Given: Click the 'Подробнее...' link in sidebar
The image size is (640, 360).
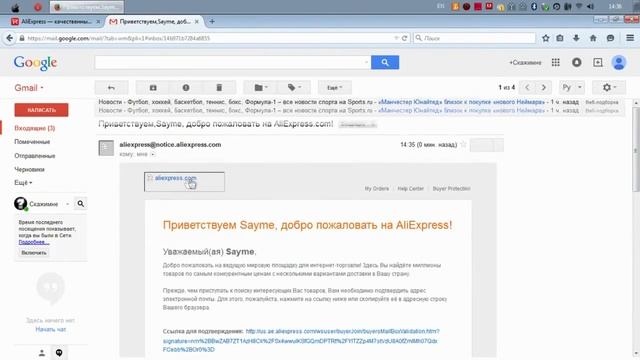Looking at the screenshot, I should click(x=34, y=242).
